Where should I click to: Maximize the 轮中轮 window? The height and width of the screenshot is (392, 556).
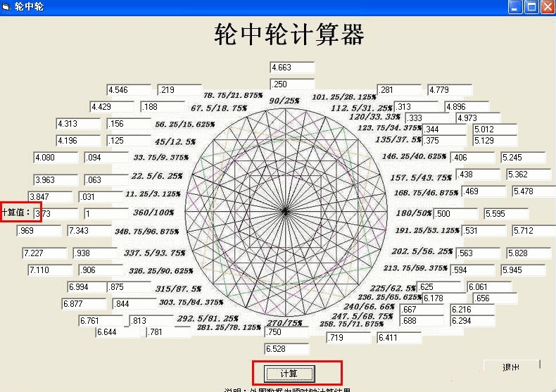(x=531, y=7)
